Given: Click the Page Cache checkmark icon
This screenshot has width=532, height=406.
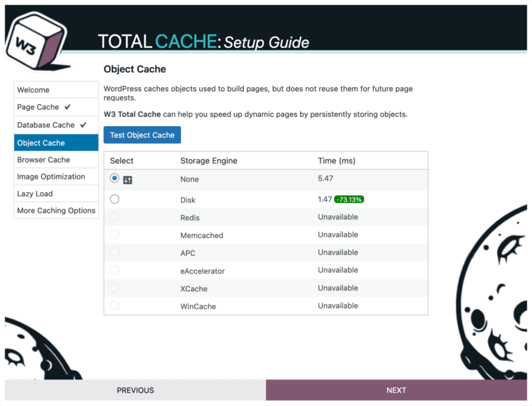Looking at the screenshot, I should [x=68, y=107].
